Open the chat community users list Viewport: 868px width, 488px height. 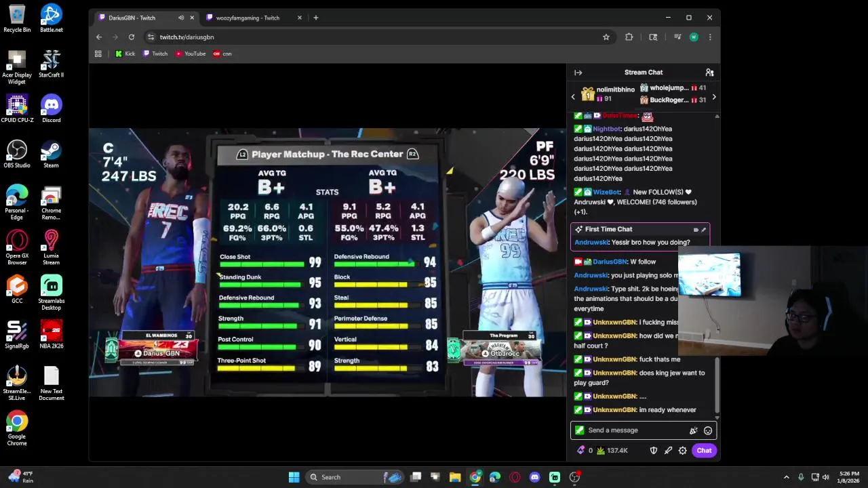(709, 73)
